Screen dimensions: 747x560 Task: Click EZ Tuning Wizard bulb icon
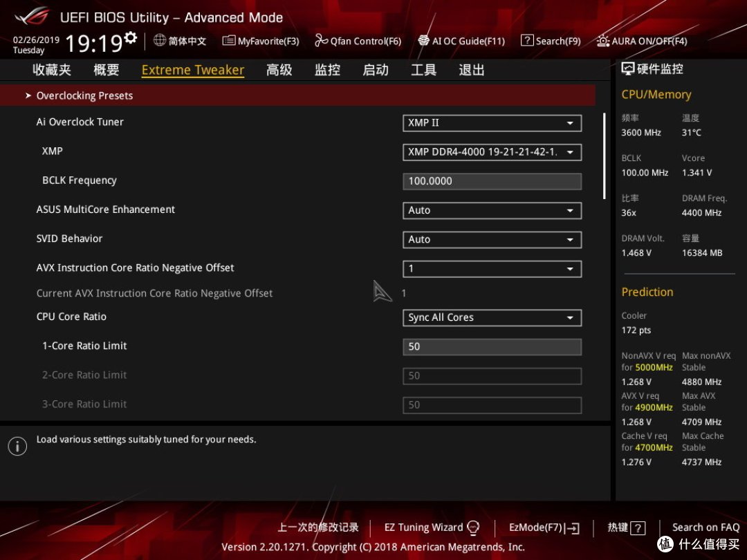(473, 528)
